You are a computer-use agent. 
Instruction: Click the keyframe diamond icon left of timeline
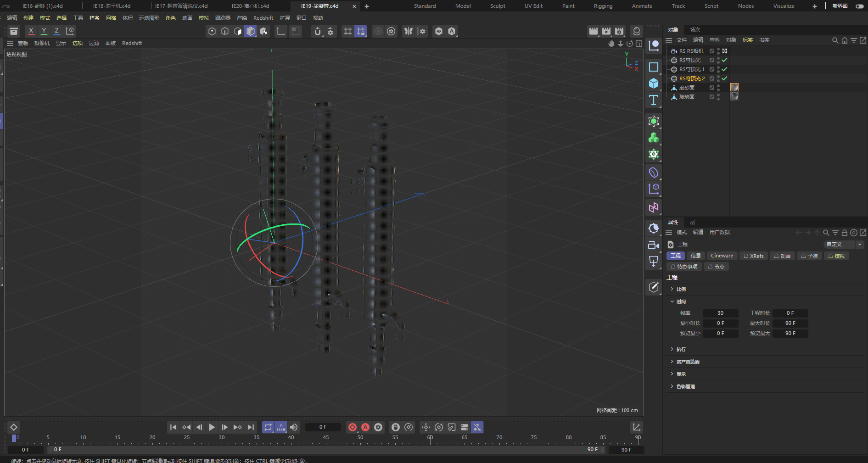(14, 427)
